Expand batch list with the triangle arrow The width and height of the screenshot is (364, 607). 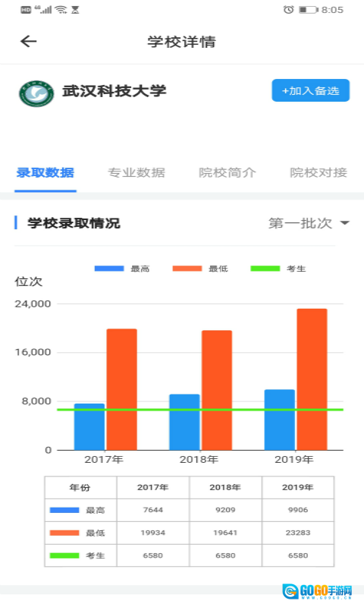pyautogui.click(x=344, y=223)
